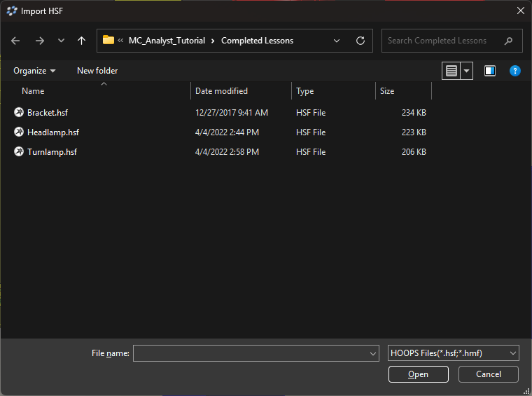Image resolution: width=532 pixels, height=396 pixels.
Task: Click the Headlamp.hsf file icon
Action: (19, 132)
